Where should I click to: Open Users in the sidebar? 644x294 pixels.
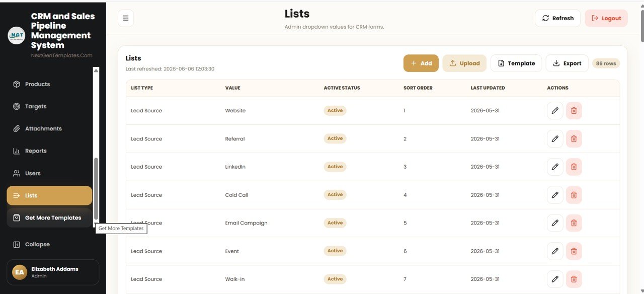[x=49, y=173]
